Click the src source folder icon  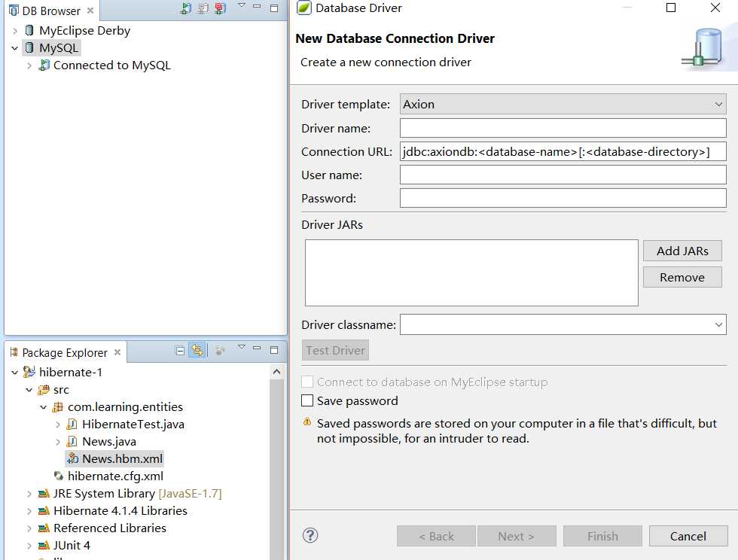(44, 390)
